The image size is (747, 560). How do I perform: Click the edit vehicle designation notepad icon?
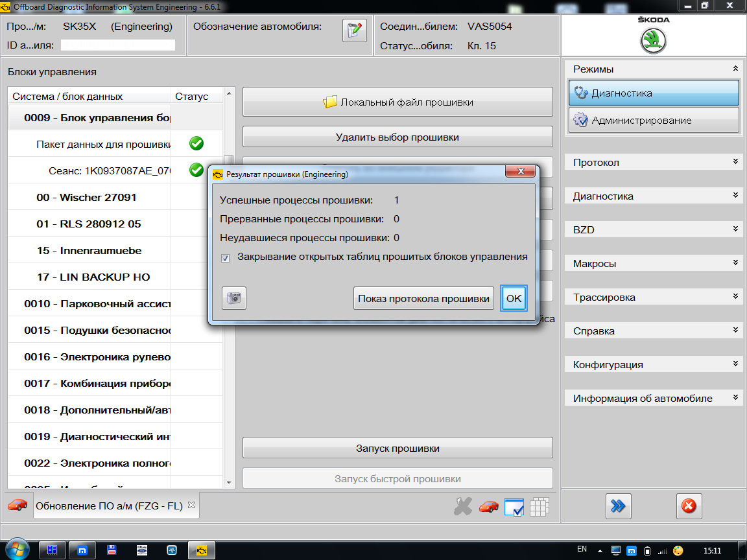355,30
